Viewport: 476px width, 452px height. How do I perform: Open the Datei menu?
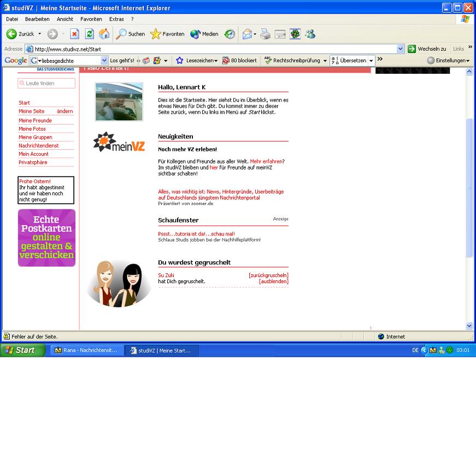(x=12, y=19)
